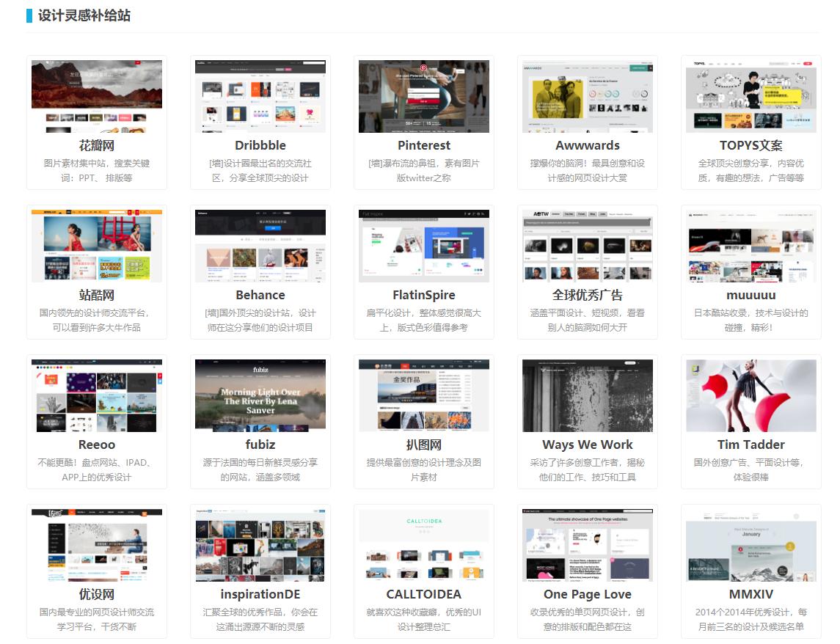
Task: Open the TOPYS文案 title link
Action: pos(751,145)
